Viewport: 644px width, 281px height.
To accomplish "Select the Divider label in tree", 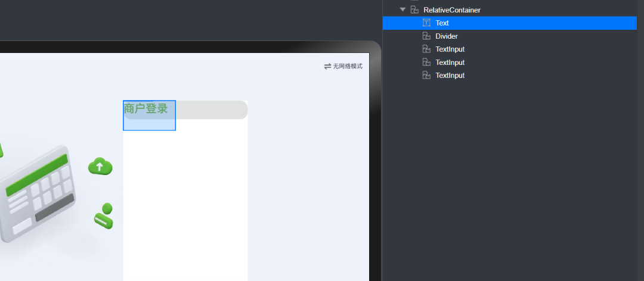I will pyautogui.click(x=447, y=36).
